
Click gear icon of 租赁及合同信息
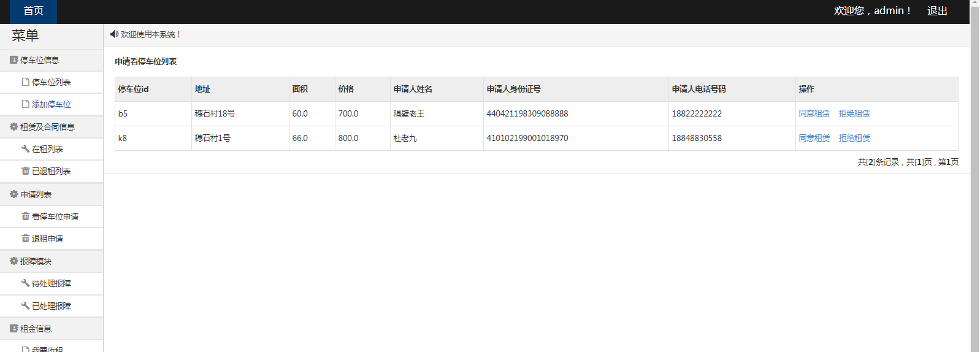[x=13, y=127]
